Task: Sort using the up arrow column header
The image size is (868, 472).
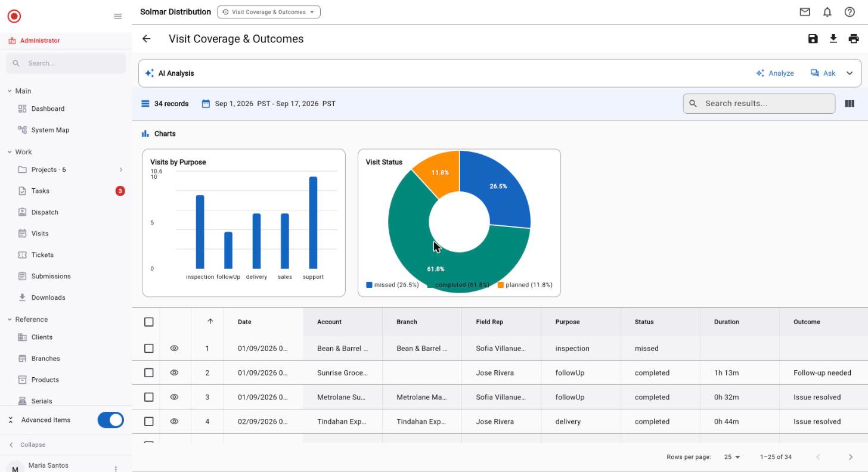Action: (x=210, y=322)
